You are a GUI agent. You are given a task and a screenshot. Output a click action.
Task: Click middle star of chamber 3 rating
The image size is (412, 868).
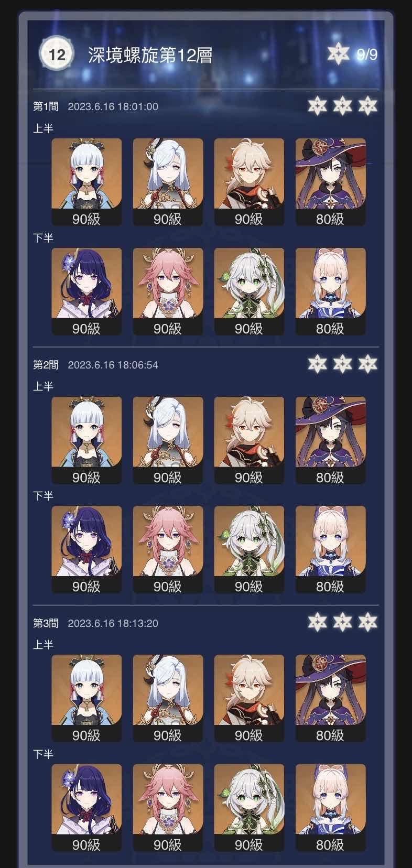point(343,622)
